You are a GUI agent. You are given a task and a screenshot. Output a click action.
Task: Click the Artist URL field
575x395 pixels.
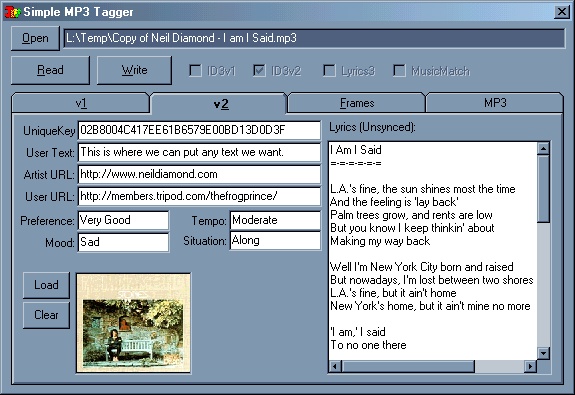click(x=199, y=174)
